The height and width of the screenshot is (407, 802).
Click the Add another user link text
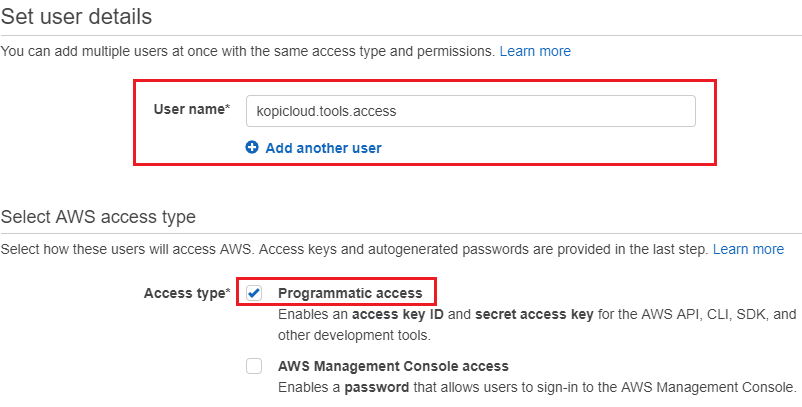coord(323,148)
